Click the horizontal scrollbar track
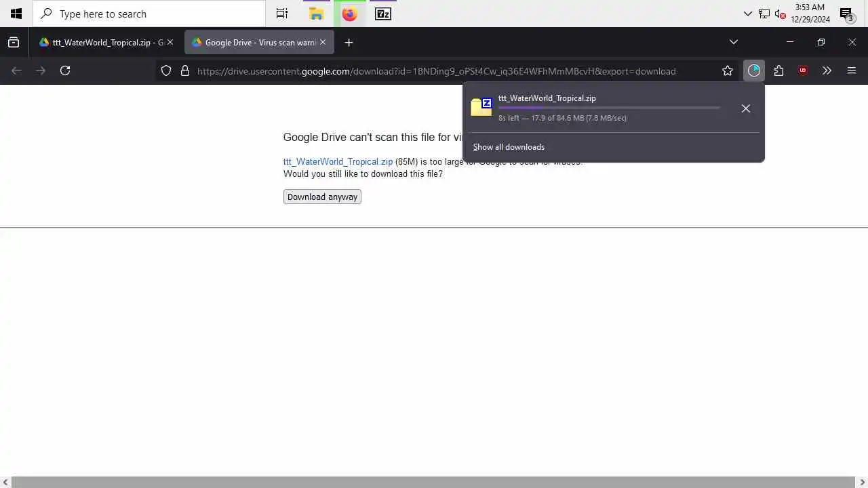The height and width of the screenshot is (488, 868). [434, 482]
